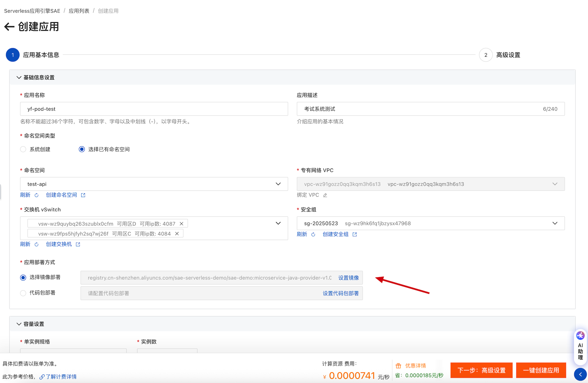
Task: Click the 应用名称 input field
Action: (154, 109)
